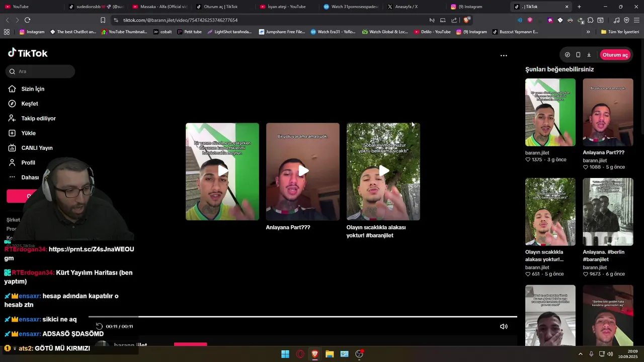Play the video captioned Anlayana Part???

click(x=303, y=171)
